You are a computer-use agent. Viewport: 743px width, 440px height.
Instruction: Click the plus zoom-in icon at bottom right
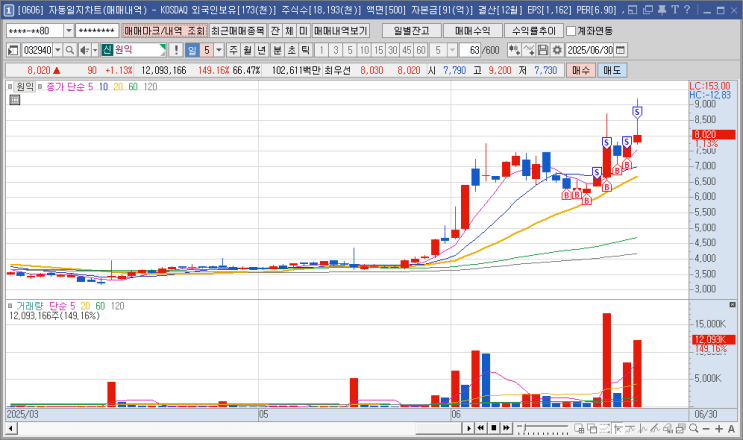(719, 429)
